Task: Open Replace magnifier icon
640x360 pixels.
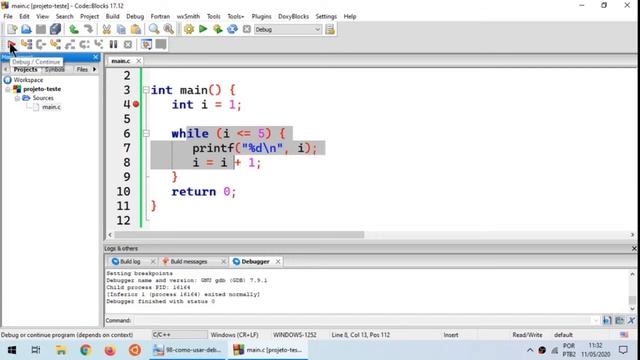Action: click(x=169, y=29)
